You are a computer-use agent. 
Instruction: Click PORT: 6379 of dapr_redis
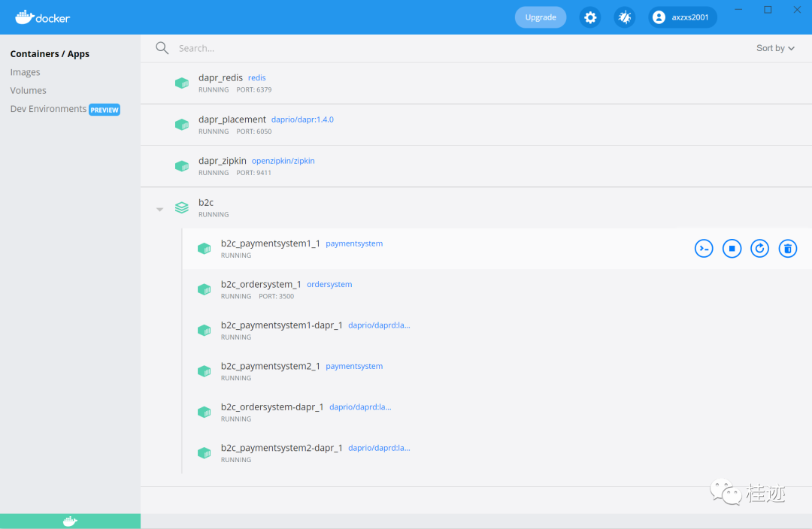point(254,89)
